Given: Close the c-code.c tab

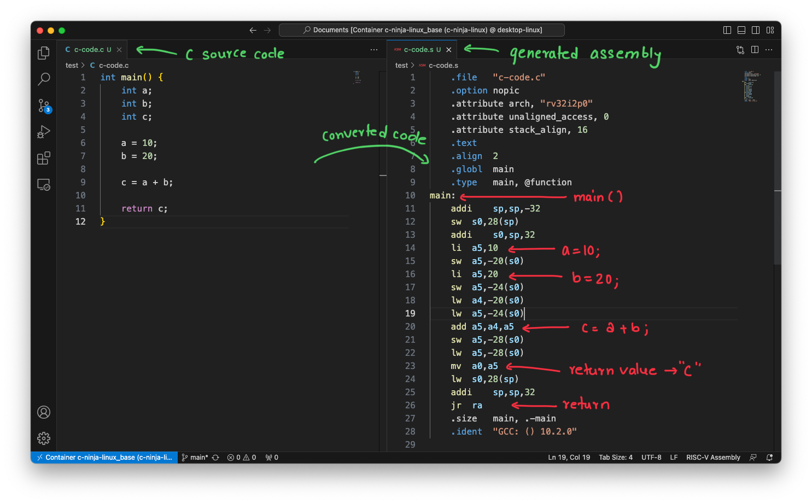Looking at the screenshot, I should 119,50.
